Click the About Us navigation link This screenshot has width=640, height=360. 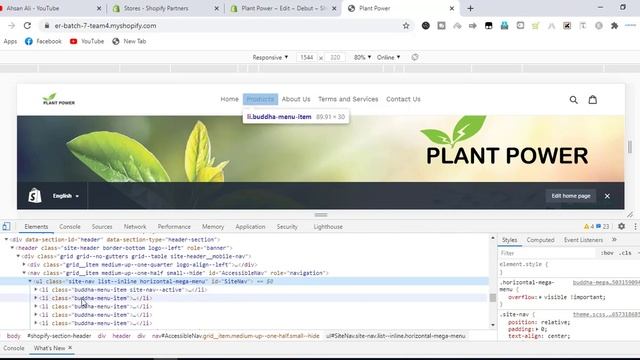tap(296, 99)
